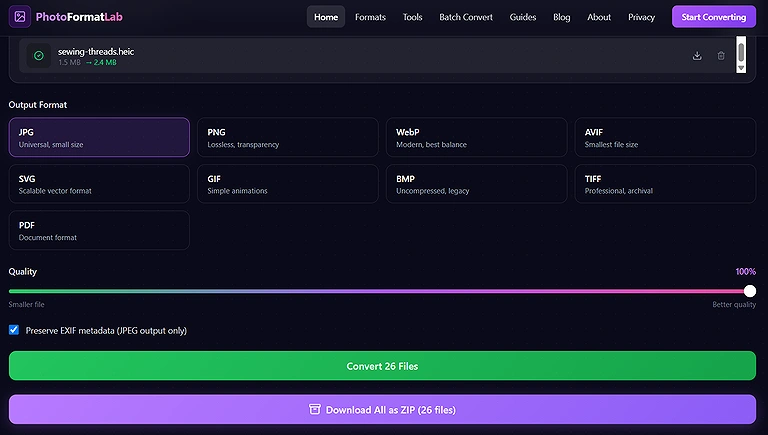Click the middle of the Quality slider track
Image resolution: width=768 pixels, height=435 pixels.
click(x=382, y=291)
